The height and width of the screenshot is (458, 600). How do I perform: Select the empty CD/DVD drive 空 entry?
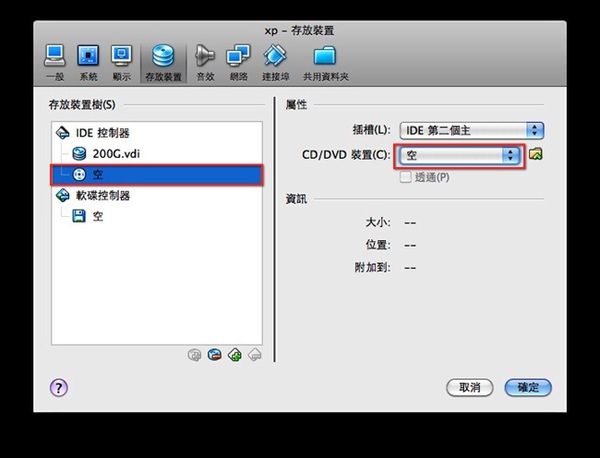157,175
